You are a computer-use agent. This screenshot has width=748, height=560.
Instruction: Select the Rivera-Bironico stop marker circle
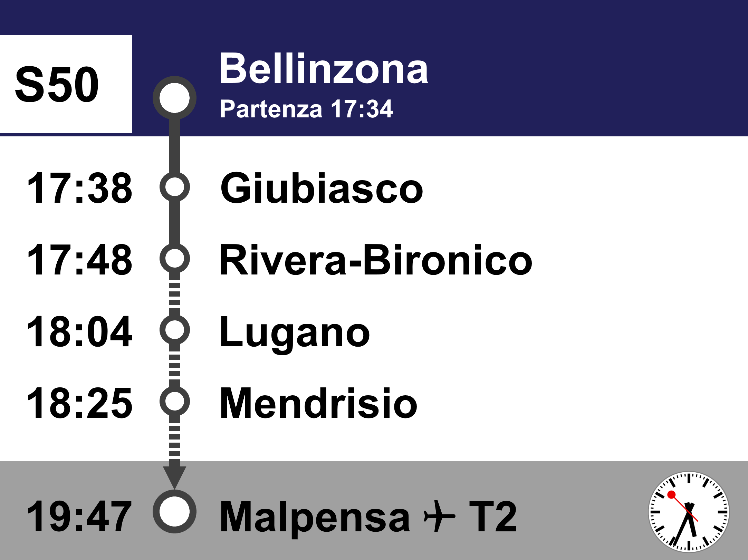pos(174,258)
